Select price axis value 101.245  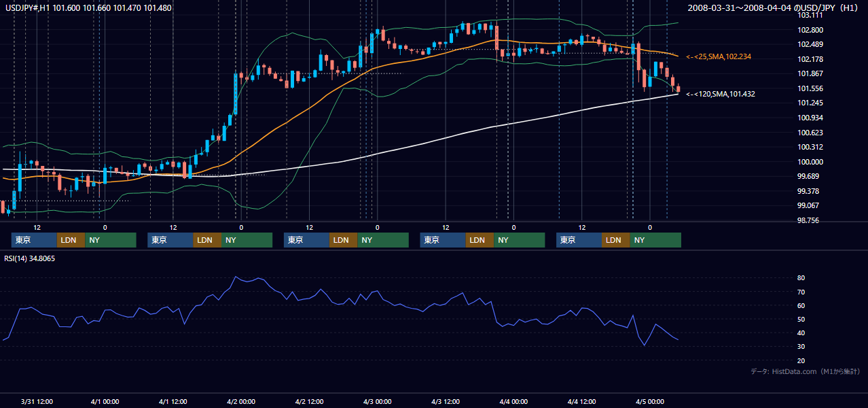[x=810, y=103]
